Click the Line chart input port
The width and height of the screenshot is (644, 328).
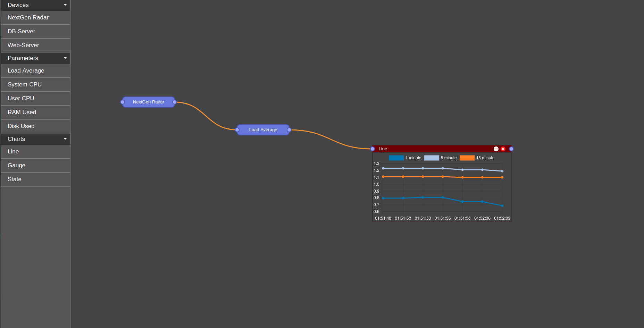coord(373,149)
